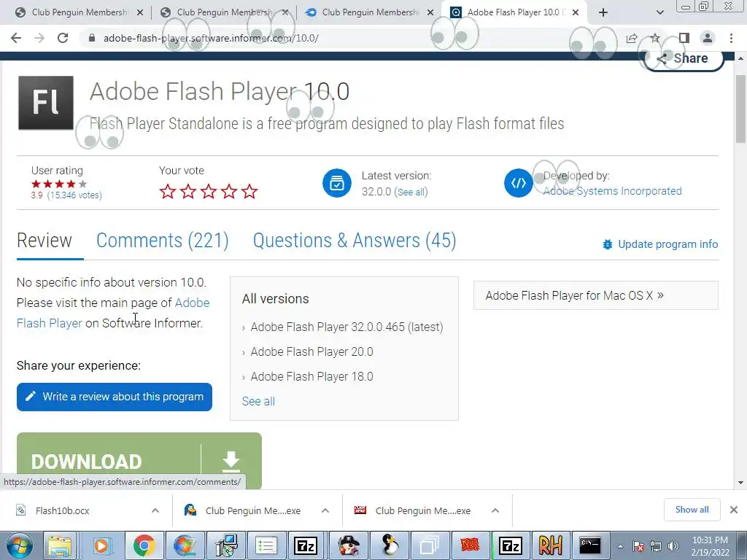Click Write a review about this program
Screen dimensions: 747x560
115,397
